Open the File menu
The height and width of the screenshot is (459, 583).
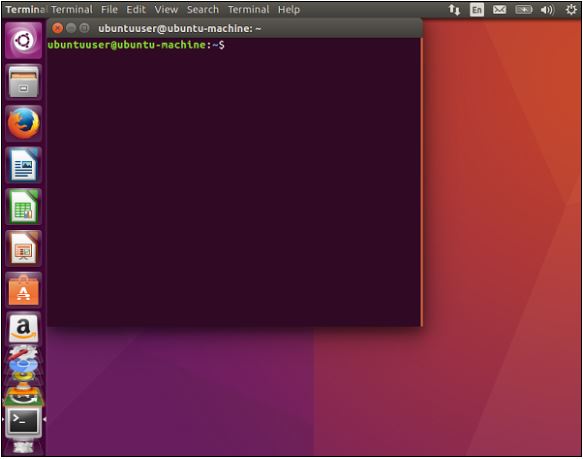click(109, 9)
